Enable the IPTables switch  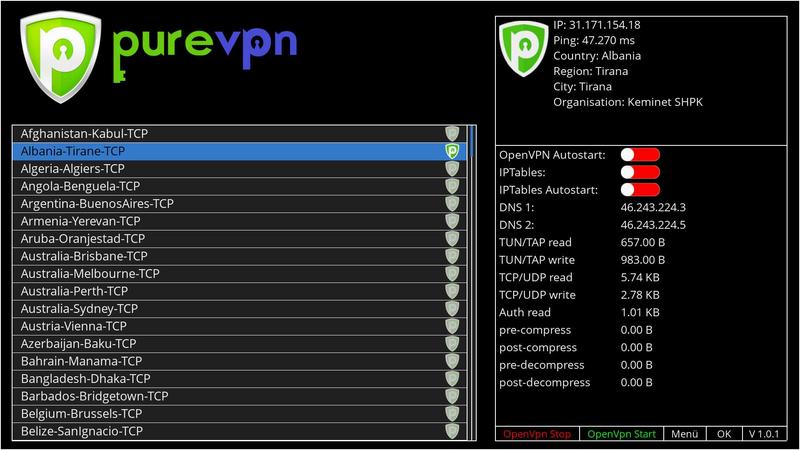pos(640,172)
